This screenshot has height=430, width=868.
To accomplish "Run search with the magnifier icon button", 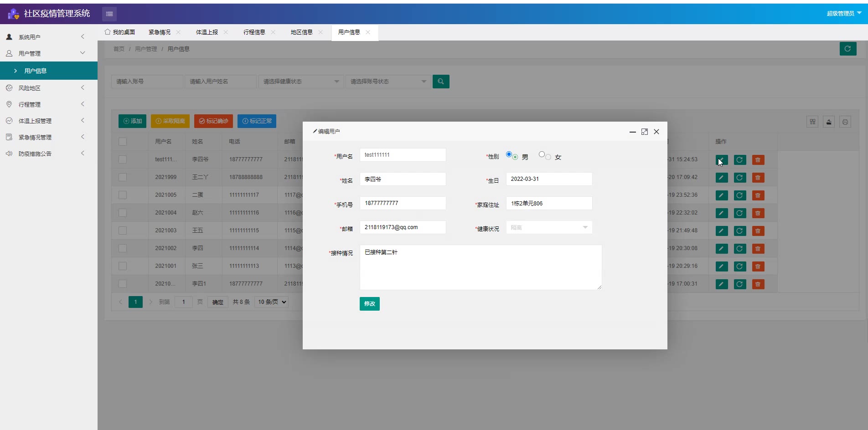I will click(x=441, y=82).
